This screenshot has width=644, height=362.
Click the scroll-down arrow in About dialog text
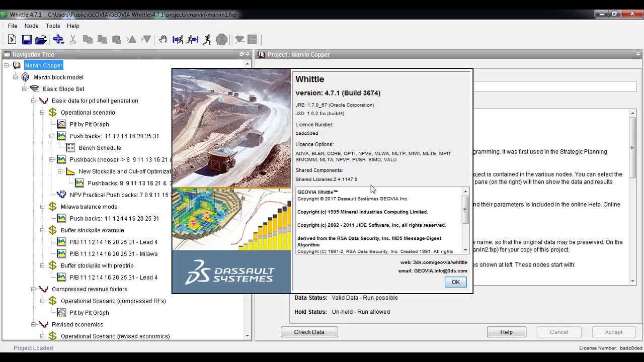(465, 250)
